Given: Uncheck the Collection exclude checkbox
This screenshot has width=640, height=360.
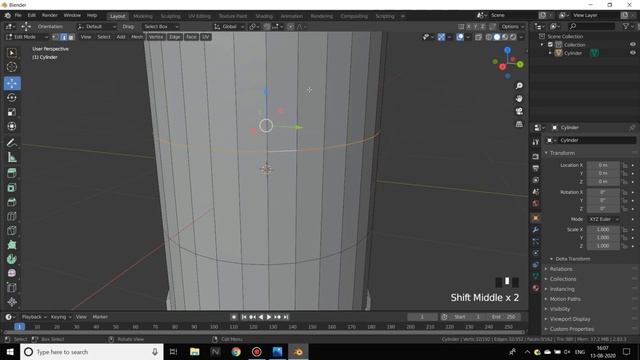Looking at the screenshot, I should point(550,44).
